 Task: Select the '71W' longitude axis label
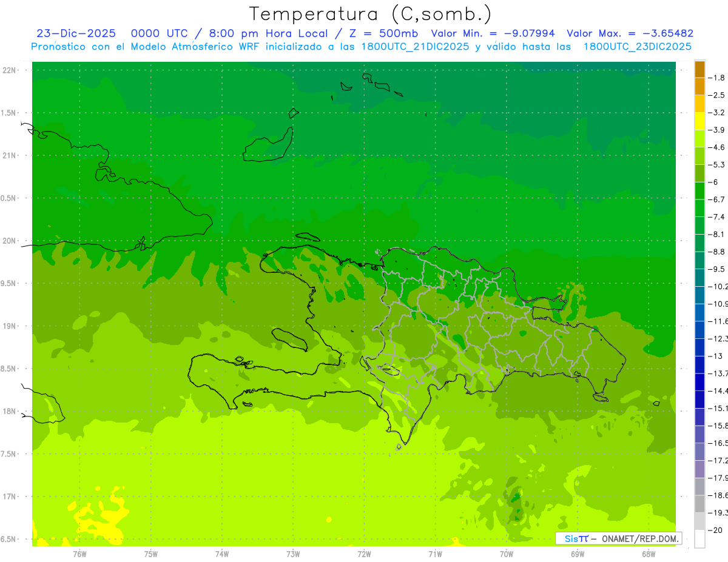(435, 554)
